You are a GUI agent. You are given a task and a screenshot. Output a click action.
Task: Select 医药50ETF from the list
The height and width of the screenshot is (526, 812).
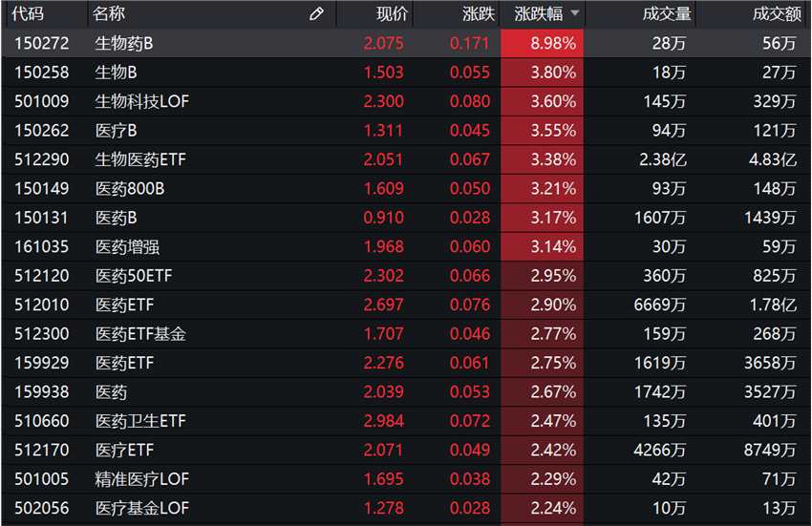(x=134, y=276)
